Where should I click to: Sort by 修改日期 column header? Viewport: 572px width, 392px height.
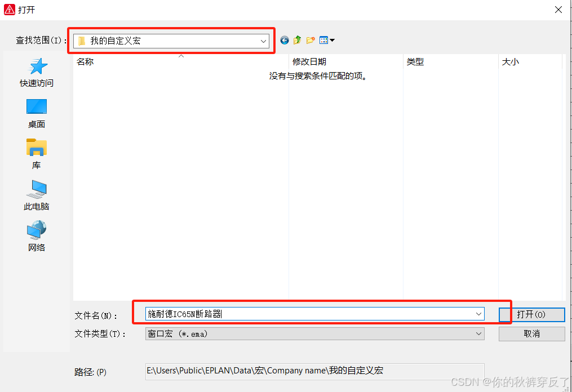(346, 62)
